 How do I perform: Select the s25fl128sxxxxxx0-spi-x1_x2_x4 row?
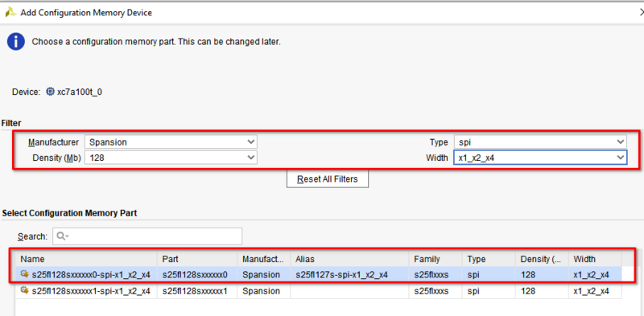tap(318, 274)
